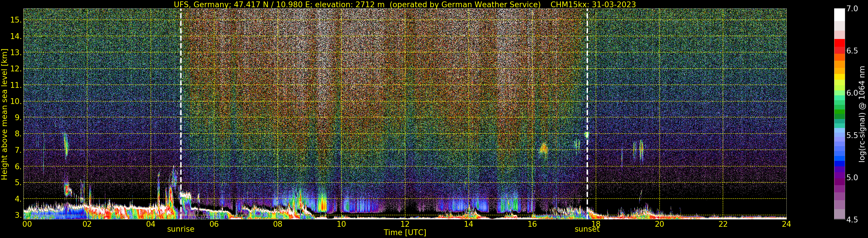Click the 12 time axis tick label
868x238 pixels.
pos(405,224)
